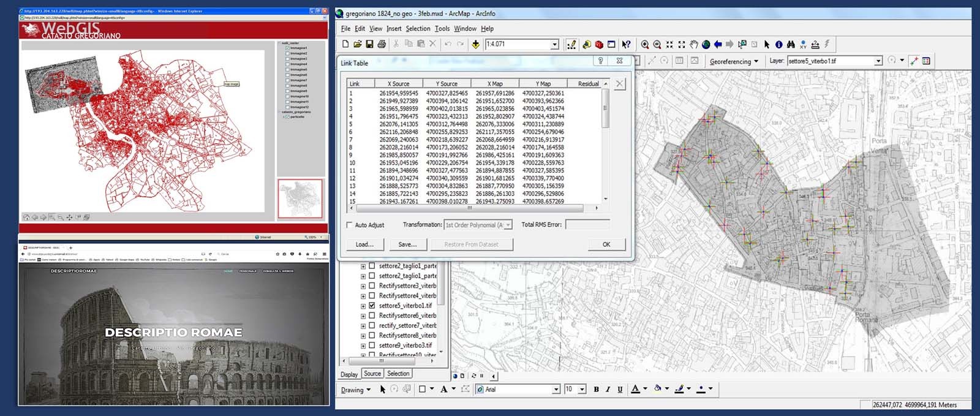Uncheck the settore5_viterbo1.tif layer
Screen dimensions: 980x416
372,306
